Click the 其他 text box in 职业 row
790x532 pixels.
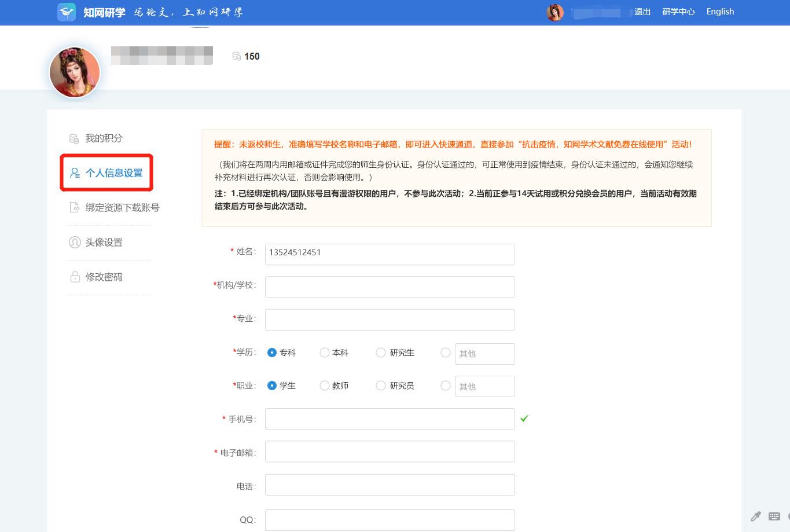485,386
